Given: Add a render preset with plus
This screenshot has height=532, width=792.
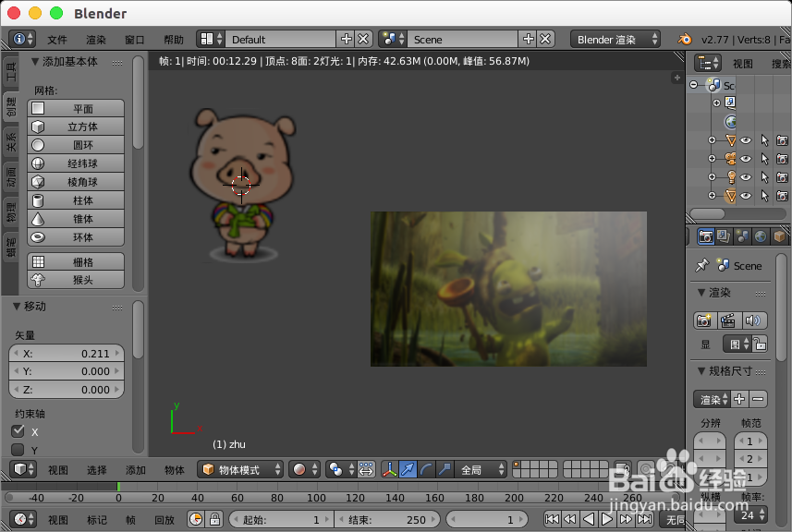Looking at the screenshot, I should pos(739,399).
